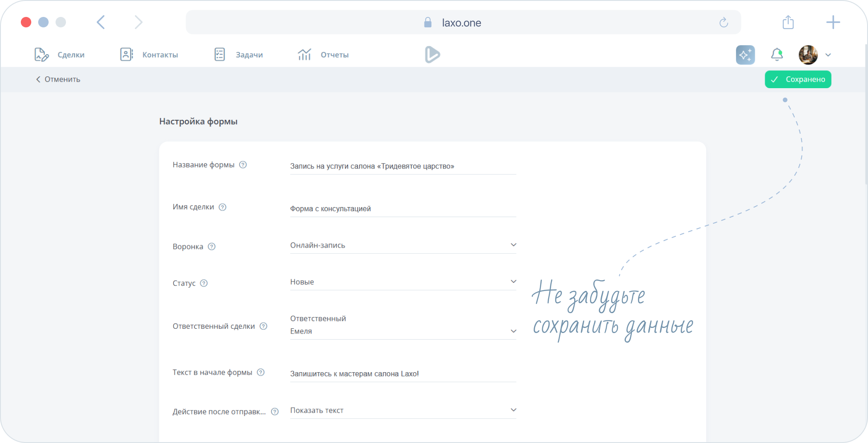868x443 pixels.
Task: Click the Отменить back link
Action: [x=58, y=79]
